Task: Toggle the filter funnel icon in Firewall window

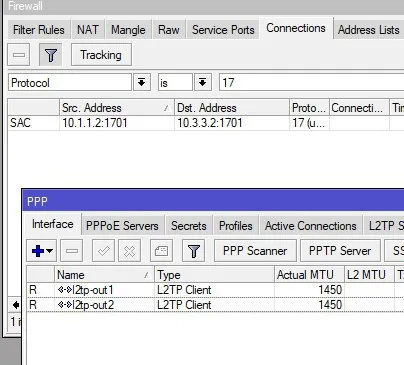Action: coord(50,55)
